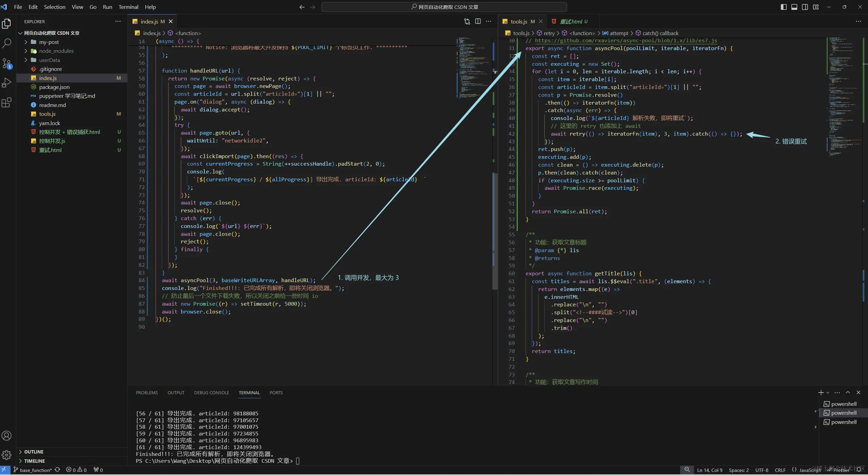Toggle the bottom panel layout button

(x=794, y=7)
